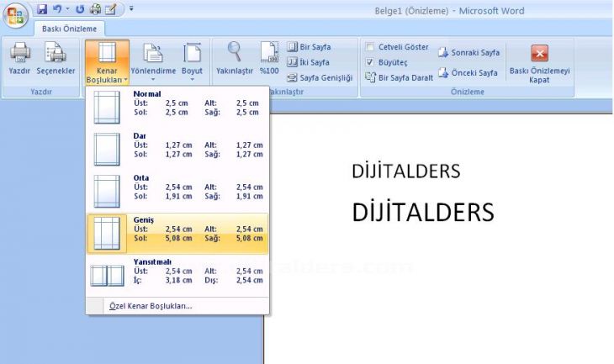The width and height of the screenshot is (614, 364).
Task: Click Baskı Önizlemeyi Kapat
Action: pyautogui.click(x=539, y=62)
